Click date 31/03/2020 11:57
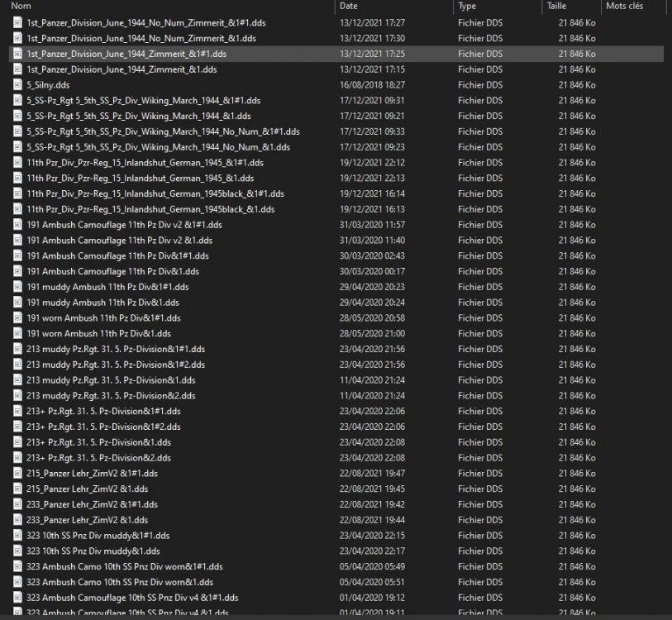The image size is (672, 620). click(372, 225)
